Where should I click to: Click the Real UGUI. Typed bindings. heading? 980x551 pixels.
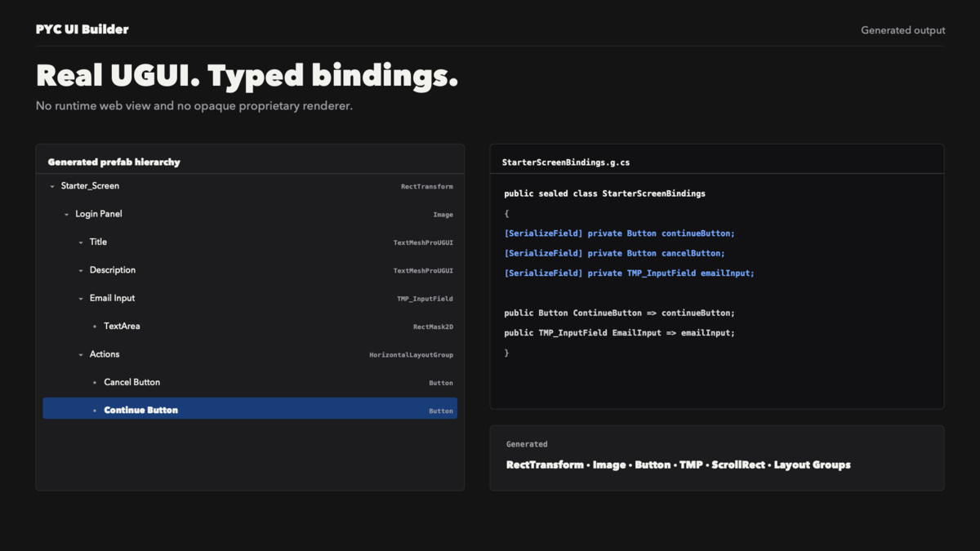point(247,76)
